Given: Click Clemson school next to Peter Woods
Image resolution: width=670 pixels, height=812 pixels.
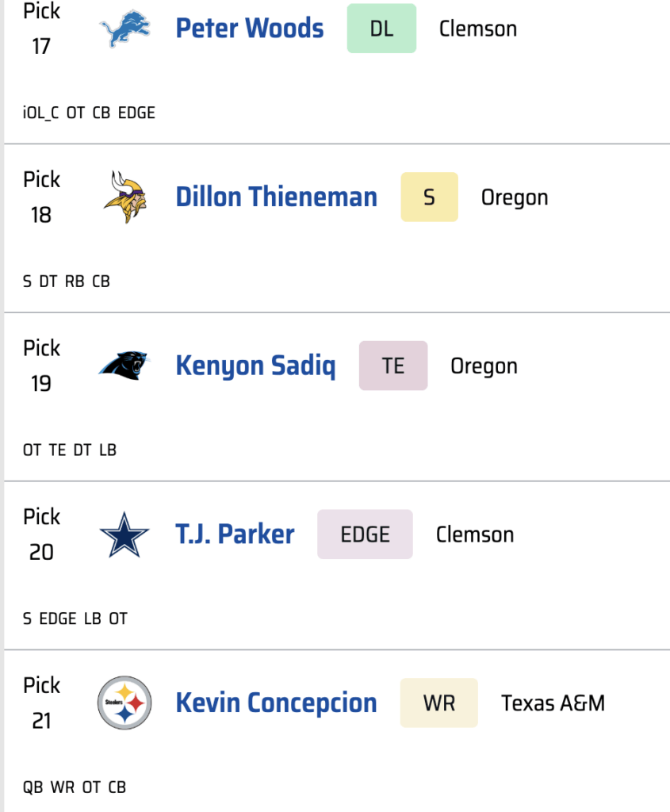Looking at the screenshot, I should tap(478, 29).
